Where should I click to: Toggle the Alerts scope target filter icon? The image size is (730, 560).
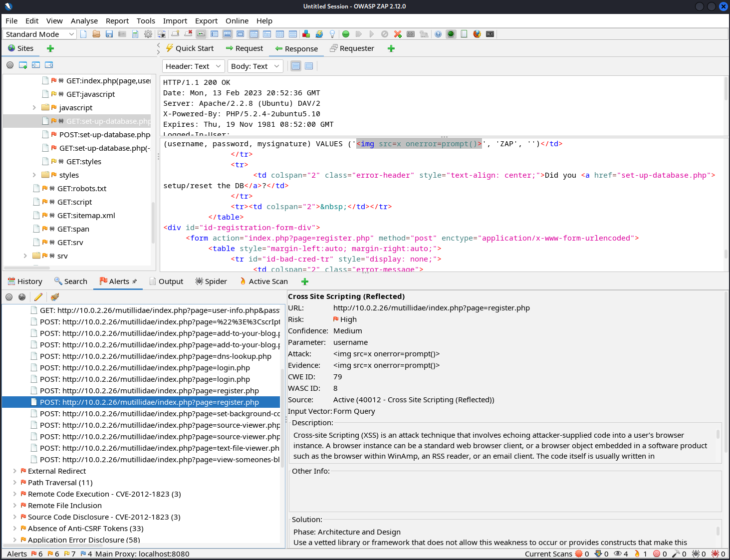pos(9,297)
